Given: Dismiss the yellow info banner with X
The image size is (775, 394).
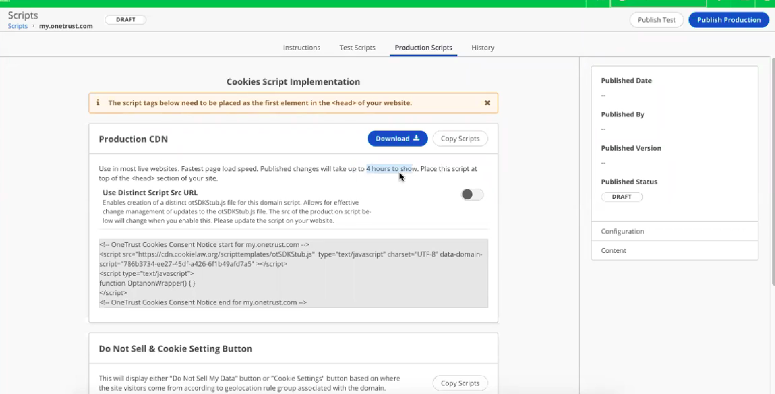Looking at the screenshot, I should pos(487,103).
